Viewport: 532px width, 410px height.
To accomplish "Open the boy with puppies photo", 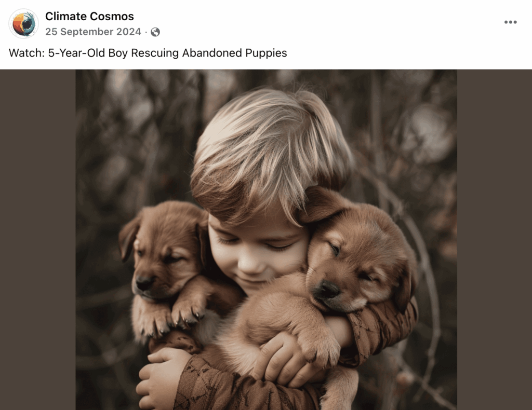I will 266,240.
